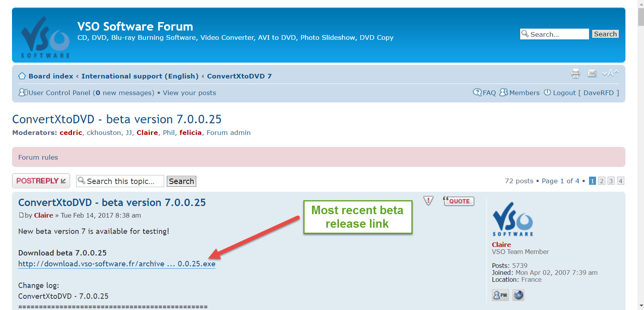This screenshot has width=644, height=310.
Task: Click the FAQ question mark icon
Action: (x=477, y=92)
